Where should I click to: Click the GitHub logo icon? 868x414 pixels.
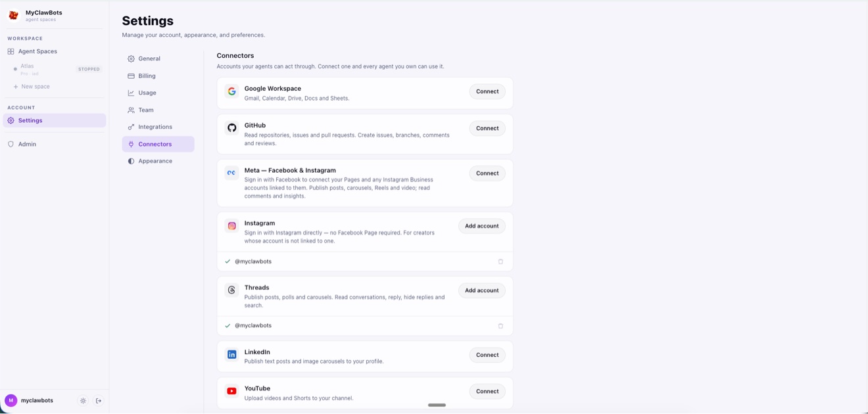click(231, 128)
